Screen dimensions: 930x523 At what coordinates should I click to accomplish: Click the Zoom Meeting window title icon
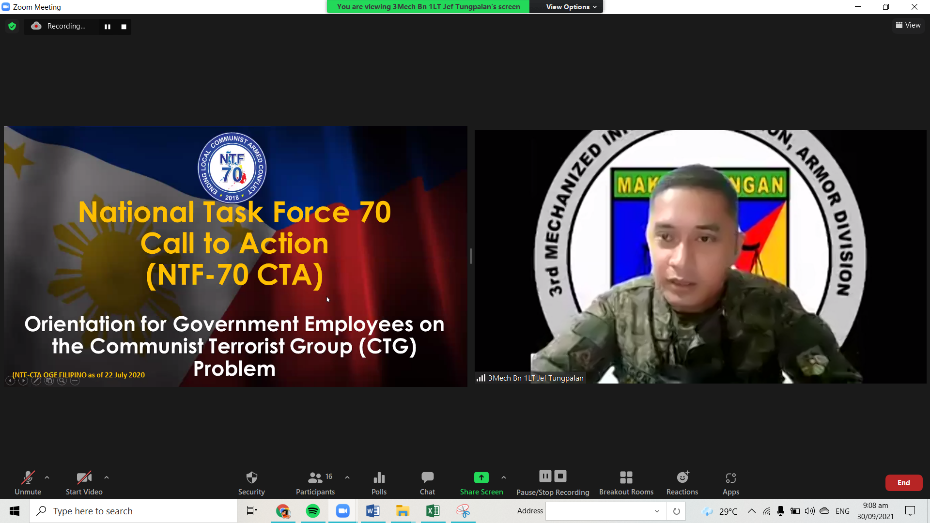click(6, 7)
